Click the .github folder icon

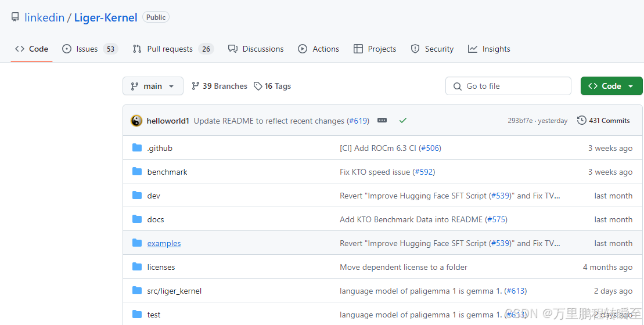pyautogui.click(x=137, y=148)
